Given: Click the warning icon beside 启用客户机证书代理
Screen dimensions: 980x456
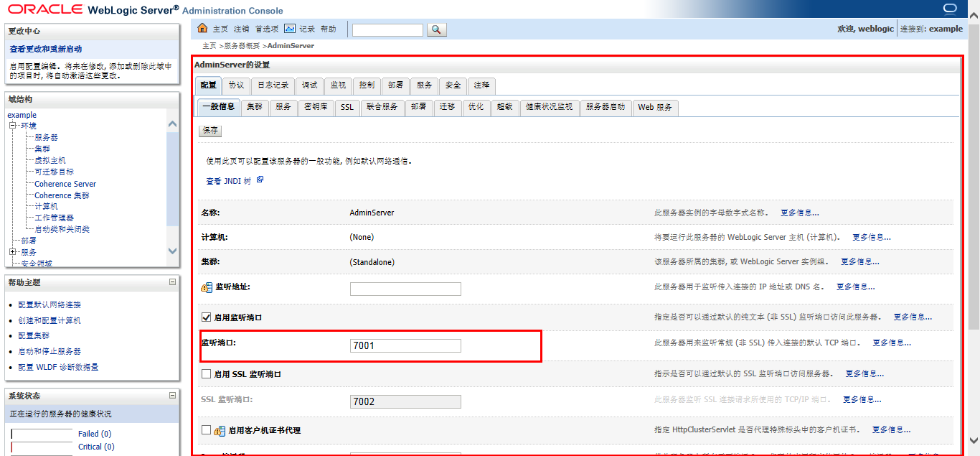Looking at the screenshot, I should tap(220, 431).
